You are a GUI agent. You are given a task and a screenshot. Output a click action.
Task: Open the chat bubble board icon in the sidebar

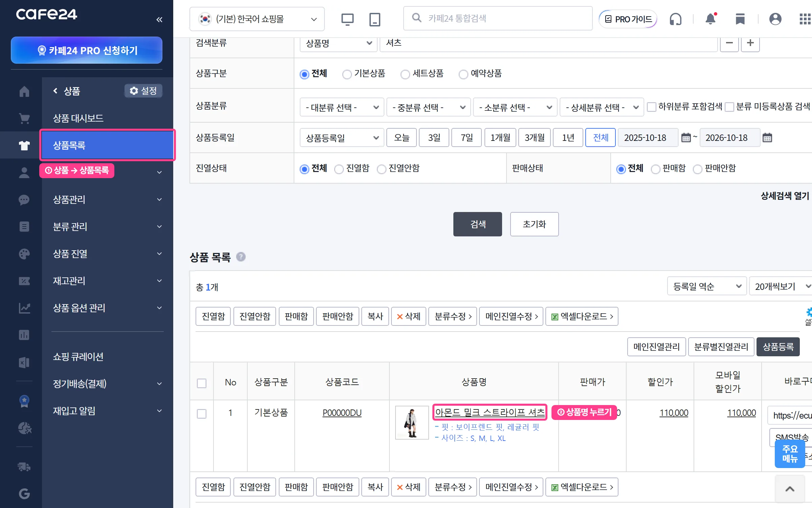click(24, 199)
